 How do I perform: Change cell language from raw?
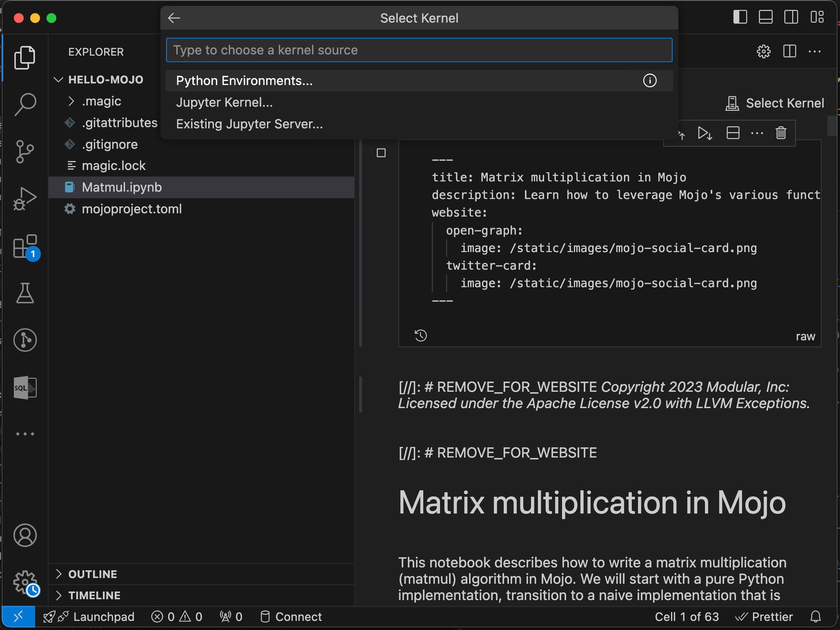coord(805,336)
